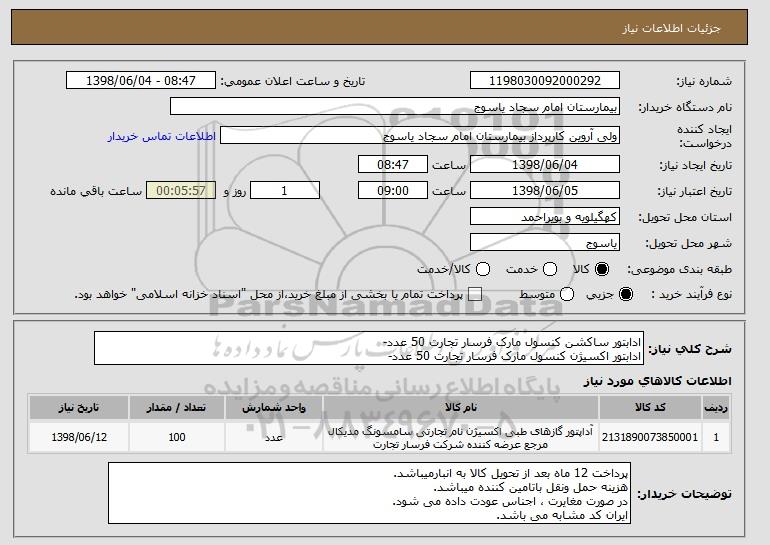Click the delivery city یاسوج field
Viewport: 770px width, 545px height.
click(545, 243)
